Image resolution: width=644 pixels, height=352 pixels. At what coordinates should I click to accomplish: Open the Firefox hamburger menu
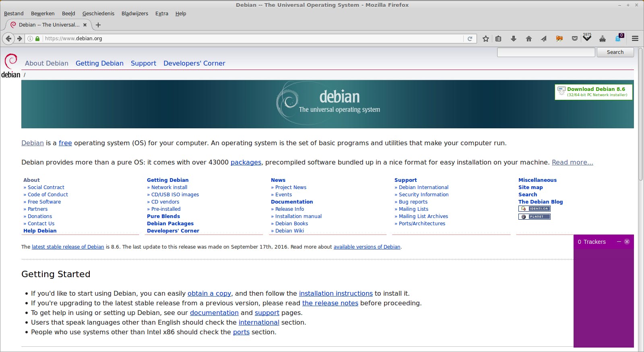coord(635,39)
